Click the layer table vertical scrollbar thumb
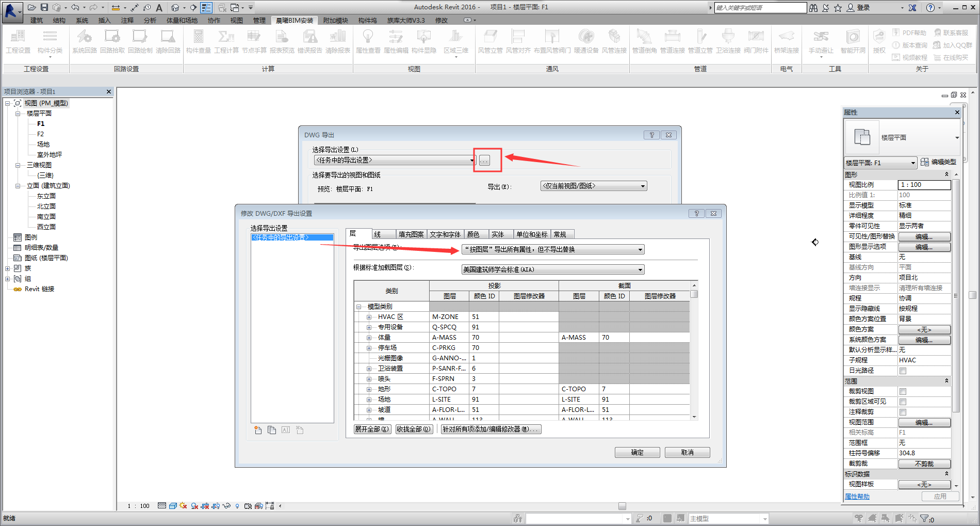Viewport: 980px width, 526px height. (x=694, y=294)
